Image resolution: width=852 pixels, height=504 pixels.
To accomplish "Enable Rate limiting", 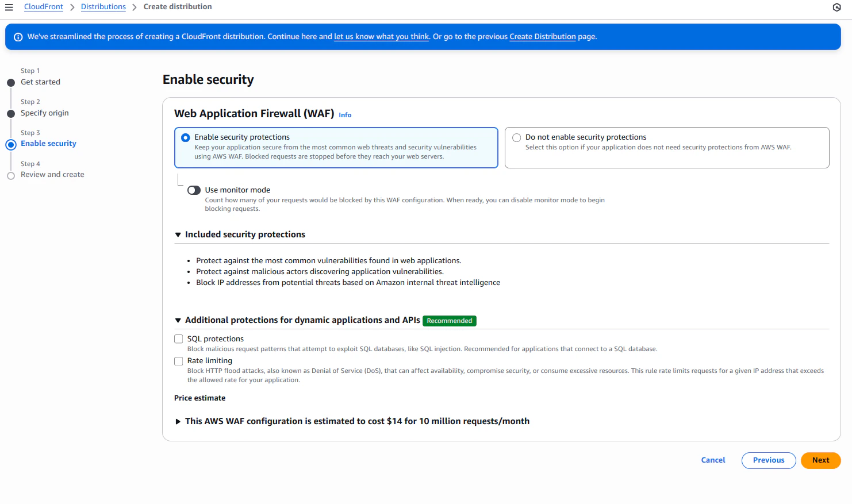I will pyautogui.click(x=178, y=361).
